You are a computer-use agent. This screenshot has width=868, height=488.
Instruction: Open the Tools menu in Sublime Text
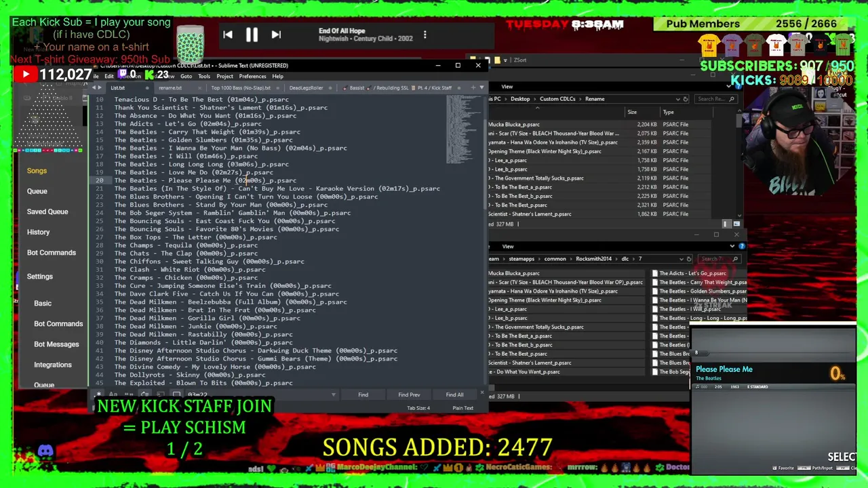(204, 76)
